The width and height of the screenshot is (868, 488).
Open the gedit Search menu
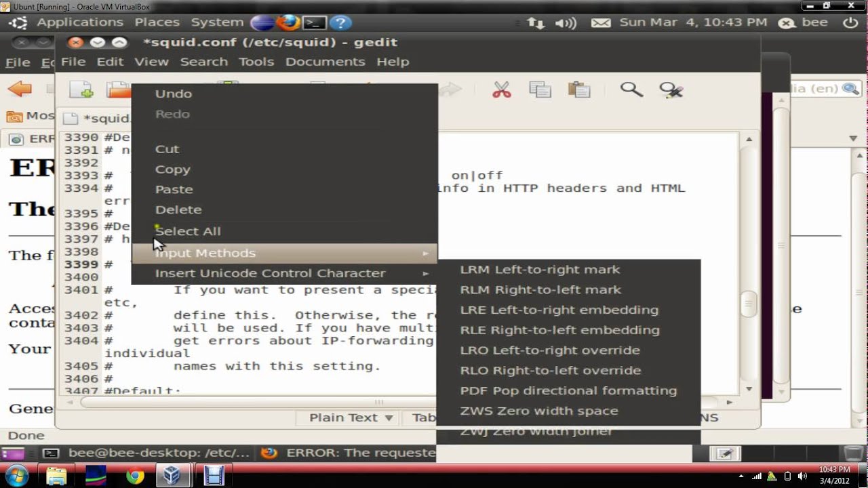click(203, 62)
